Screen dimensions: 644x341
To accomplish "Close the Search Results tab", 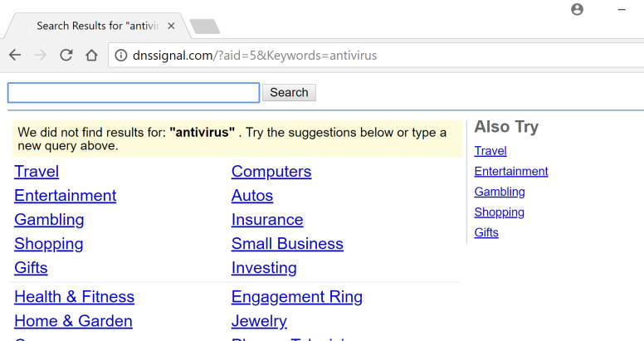I will [x=171, y=26].
